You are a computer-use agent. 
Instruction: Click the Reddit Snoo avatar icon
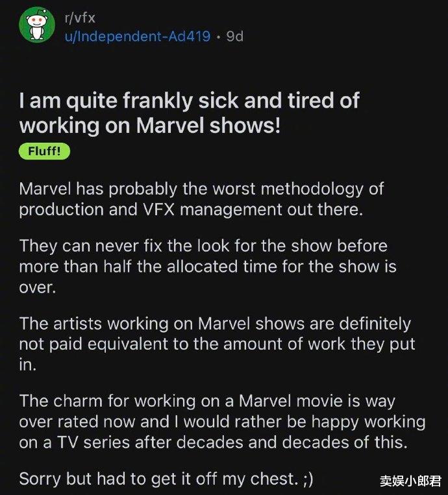point(37,25)
